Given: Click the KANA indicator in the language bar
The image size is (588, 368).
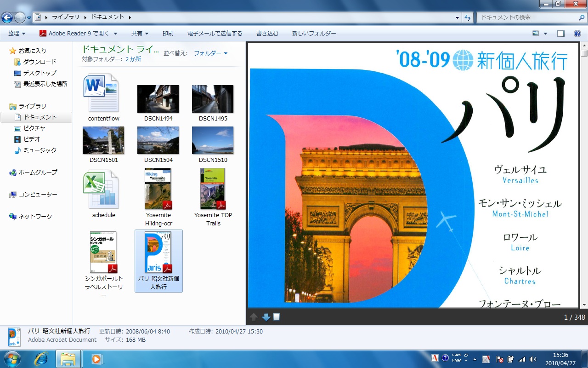Looking at the screenshot, I should click(456, 360).
